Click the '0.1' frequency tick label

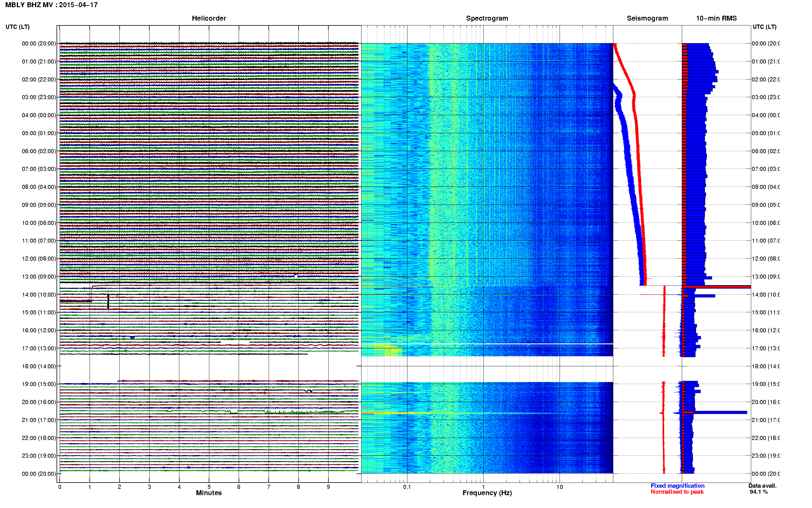[407, 487]
